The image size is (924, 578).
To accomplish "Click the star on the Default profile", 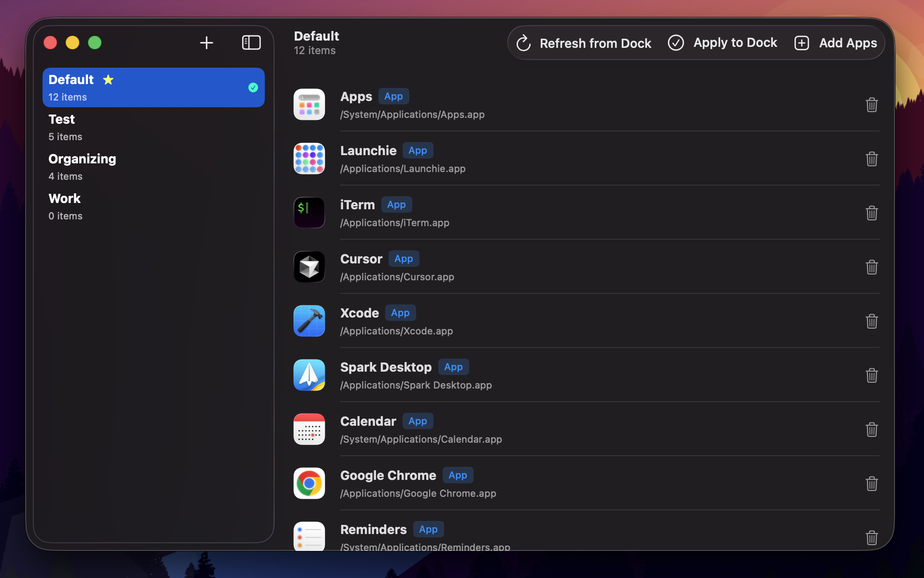I will click(x=108, y=80).
